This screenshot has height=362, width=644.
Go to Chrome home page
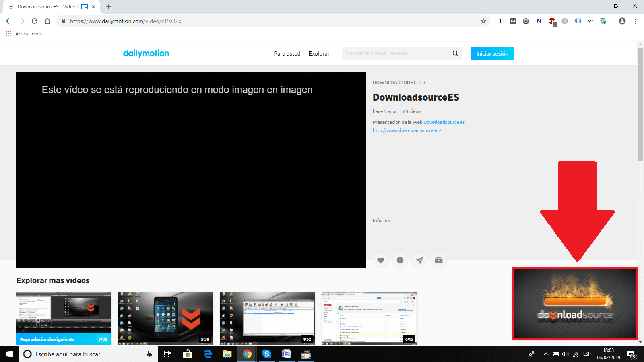47,21
